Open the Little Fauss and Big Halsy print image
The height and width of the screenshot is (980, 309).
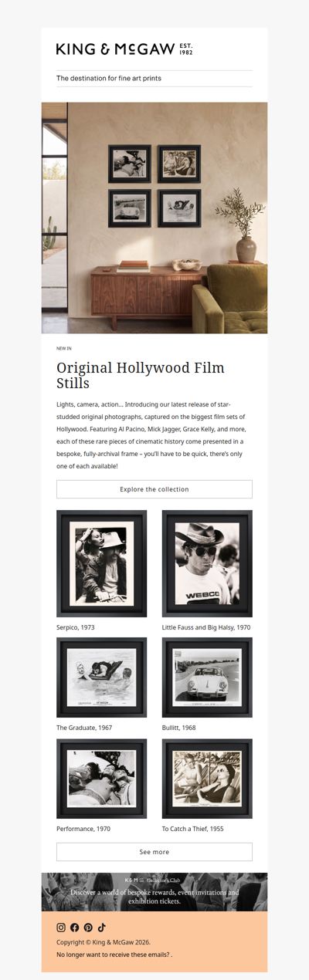coord(207,563)
